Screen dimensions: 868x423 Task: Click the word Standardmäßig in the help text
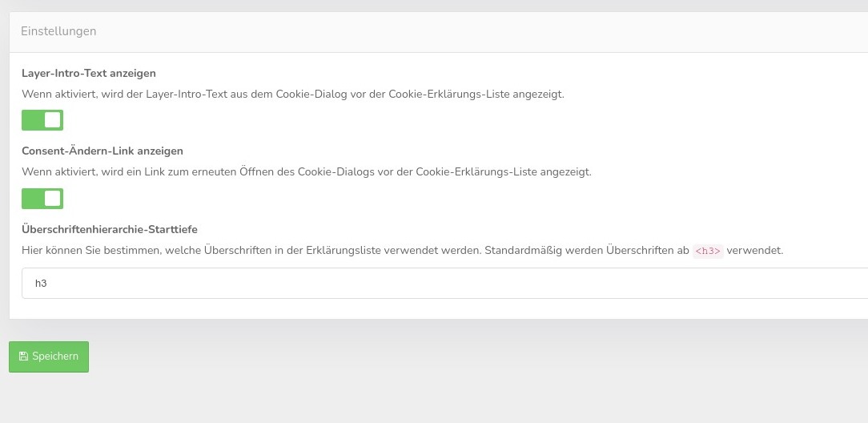tap(523, 250)
